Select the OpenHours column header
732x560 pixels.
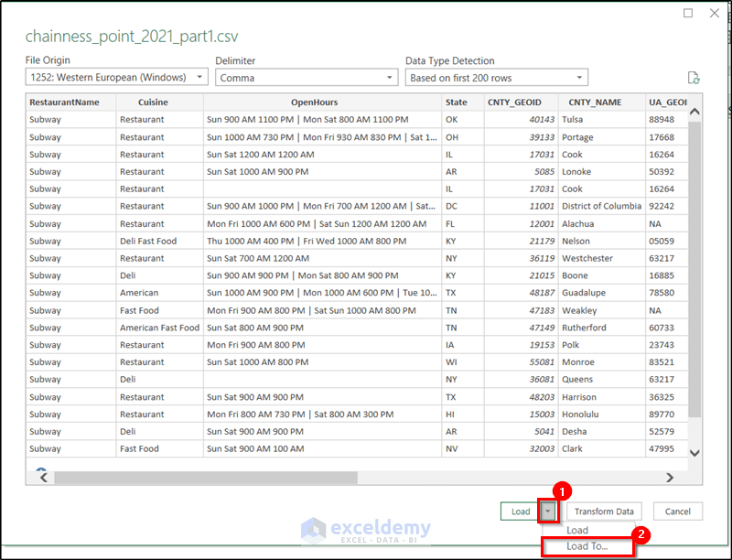pos(323,102)
